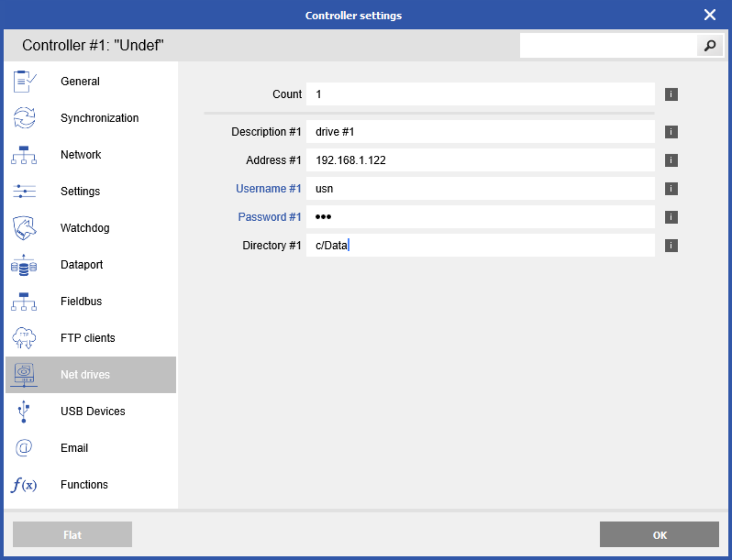
Task: Show info for the Count field
Action: click(670, 94)
